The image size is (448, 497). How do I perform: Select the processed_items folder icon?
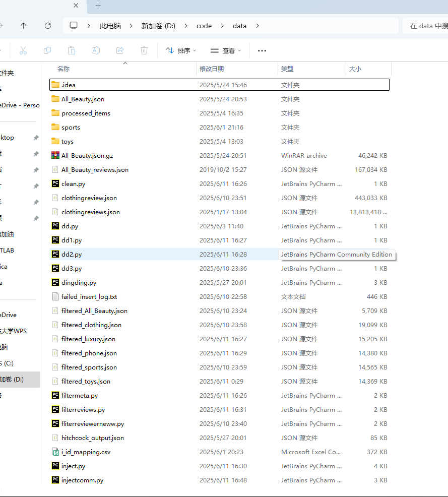(x=55, y=113)
